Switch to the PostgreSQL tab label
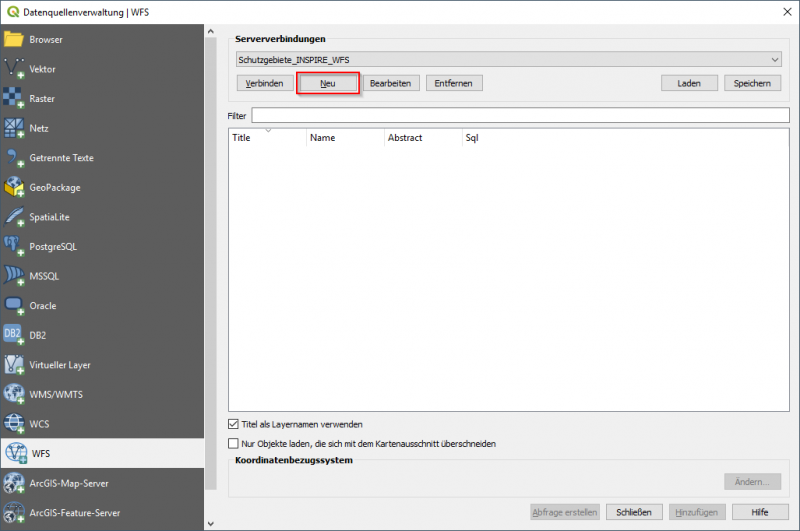 [x=53, y=246]
